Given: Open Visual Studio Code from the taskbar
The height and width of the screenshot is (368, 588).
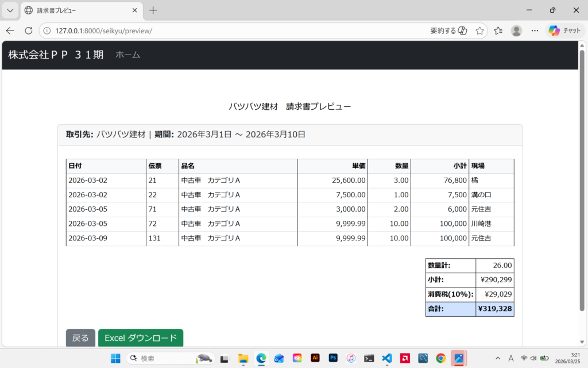Looking at the screenshot, I should [x=387, y=358].
